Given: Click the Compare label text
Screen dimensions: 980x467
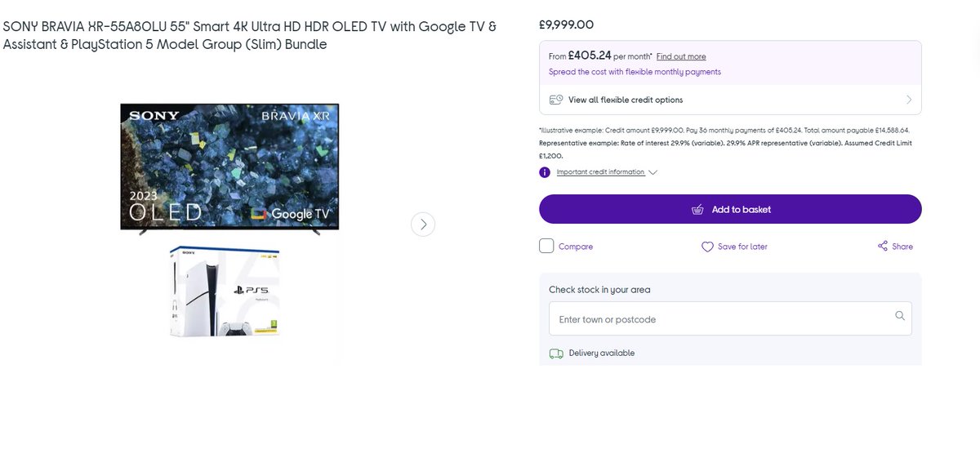Looking at the screenshot, I should click(x=576, y=247).
